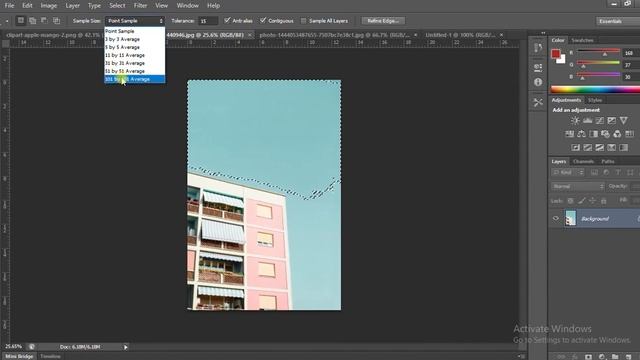Open the Normal blend mode dropdown
The width and height of the screenshot is (640, 360).
[x=577, y=187]
